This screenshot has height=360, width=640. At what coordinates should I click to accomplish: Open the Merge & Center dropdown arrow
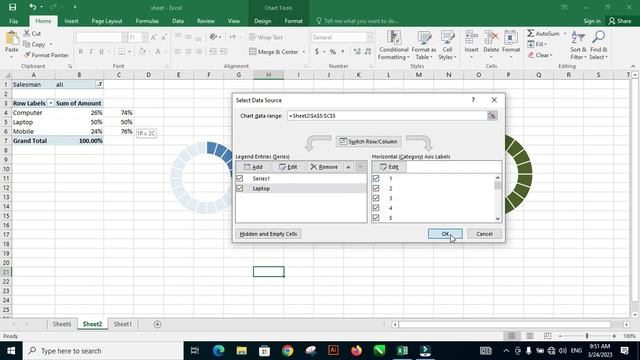click(x=303, y=52)
